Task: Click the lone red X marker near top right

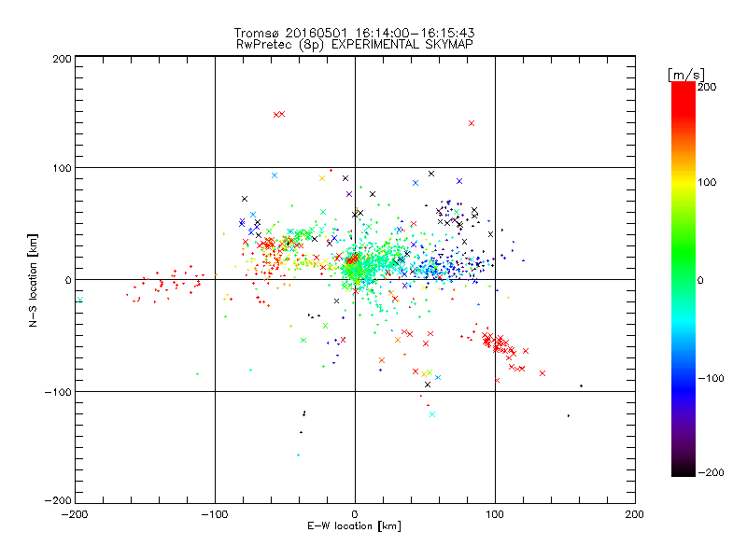Action: 472,123
